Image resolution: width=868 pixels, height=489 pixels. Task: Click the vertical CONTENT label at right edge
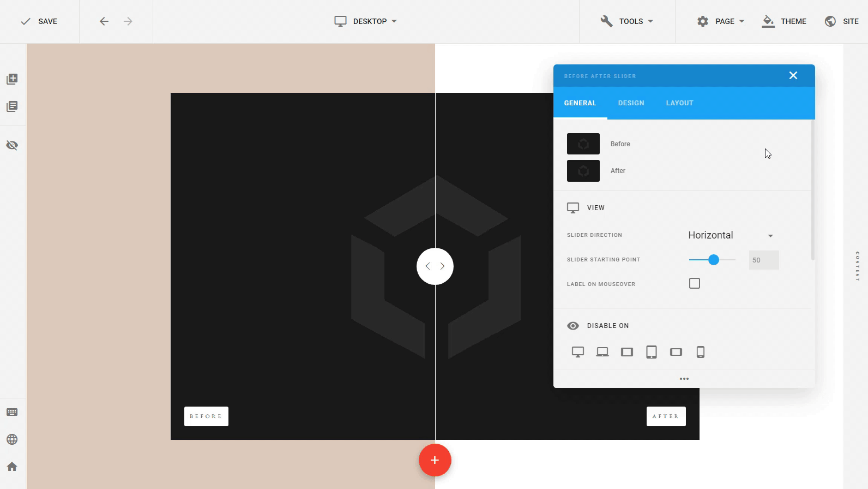coord(857,266)
